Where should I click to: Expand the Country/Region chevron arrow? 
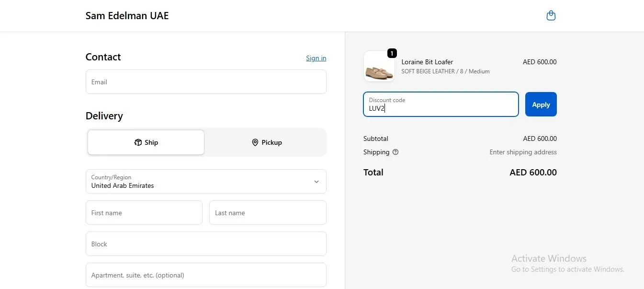coord(316,182)
